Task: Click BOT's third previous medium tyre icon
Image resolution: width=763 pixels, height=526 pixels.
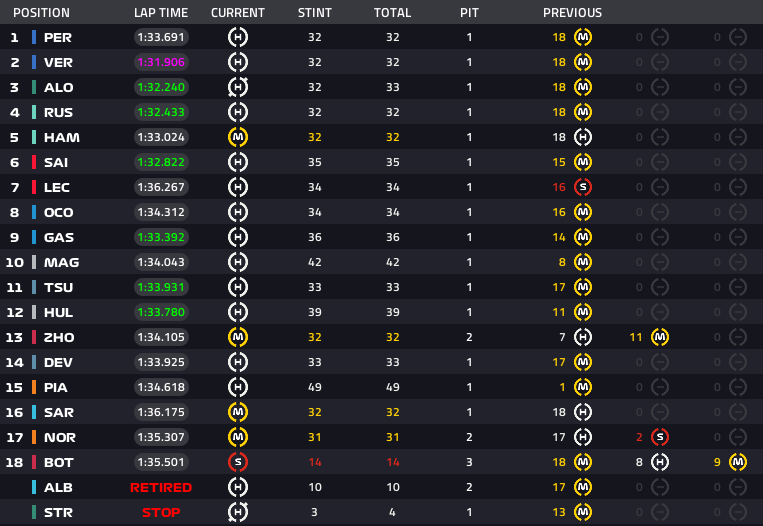Action: click(738, 462)
